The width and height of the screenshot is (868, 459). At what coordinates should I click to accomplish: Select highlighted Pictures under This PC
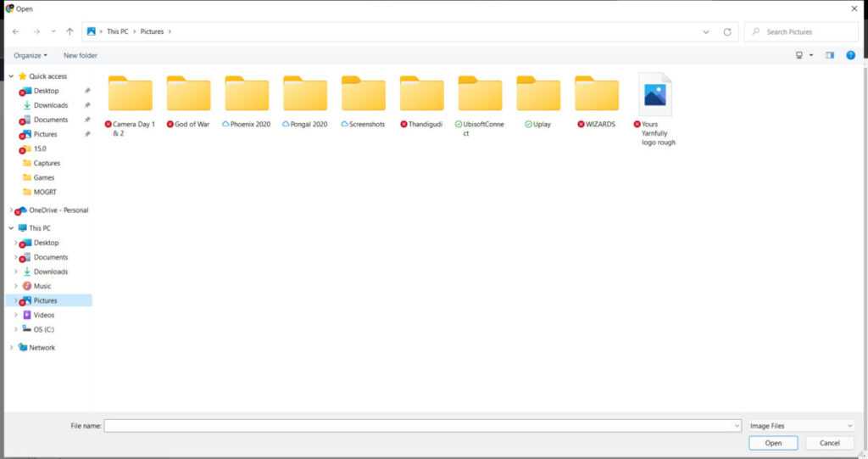point(48,300)
